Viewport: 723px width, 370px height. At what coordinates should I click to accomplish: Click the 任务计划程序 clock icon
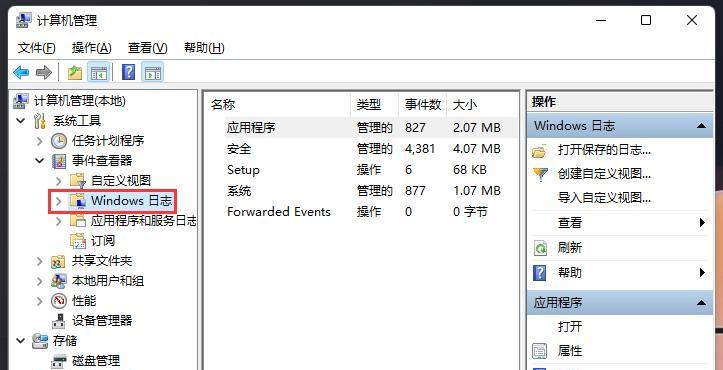pos(59,141)
